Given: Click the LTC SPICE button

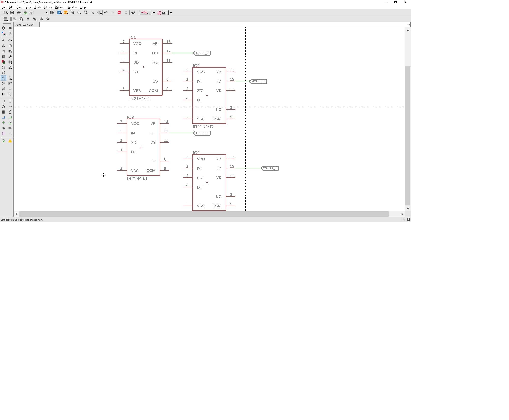Looking at the screenshot, I should pos(162,13).
